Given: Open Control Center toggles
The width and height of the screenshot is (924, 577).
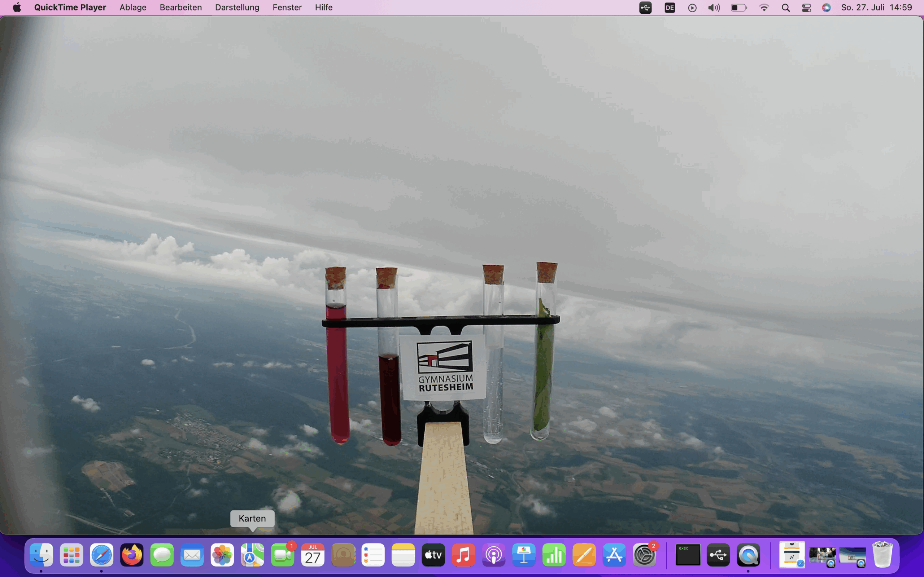Looking at the screenshot, I should pyautogui.click(x=806, y=8).
